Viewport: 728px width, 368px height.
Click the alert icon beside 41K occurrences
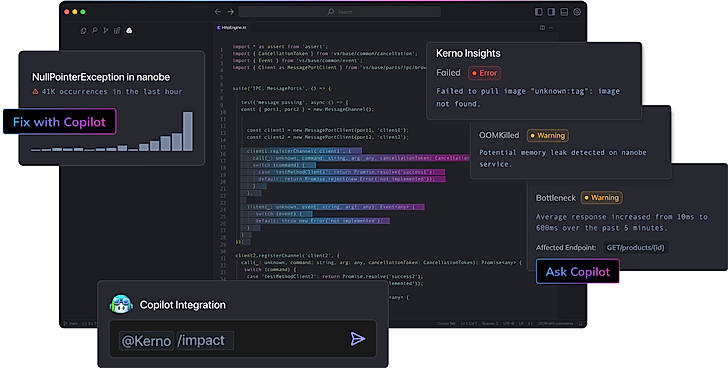coord(35,92)
